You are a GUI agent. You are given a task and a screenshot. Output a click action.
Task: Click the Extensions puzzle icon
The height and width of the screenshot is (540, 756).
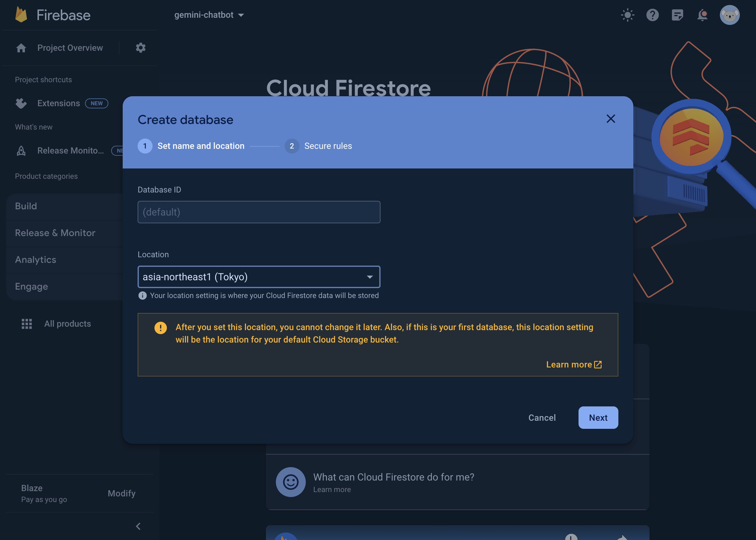coord(21,103)
